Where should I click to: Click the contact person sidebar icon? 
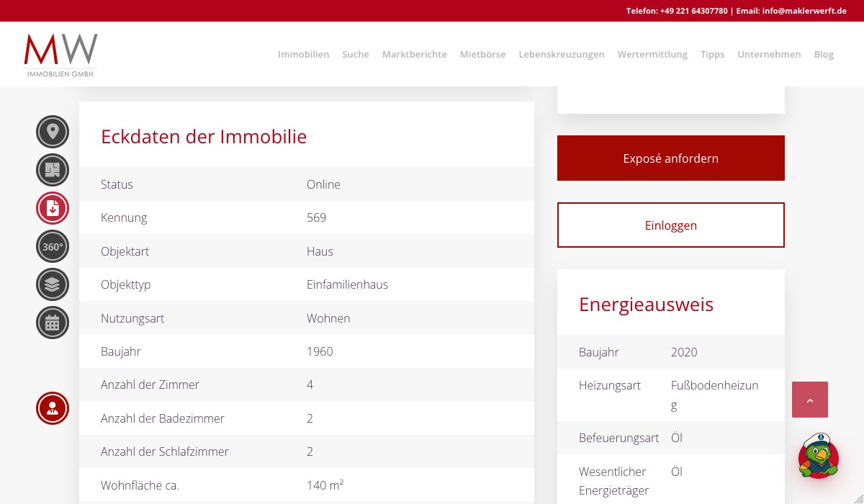click(x=53, y=408)
